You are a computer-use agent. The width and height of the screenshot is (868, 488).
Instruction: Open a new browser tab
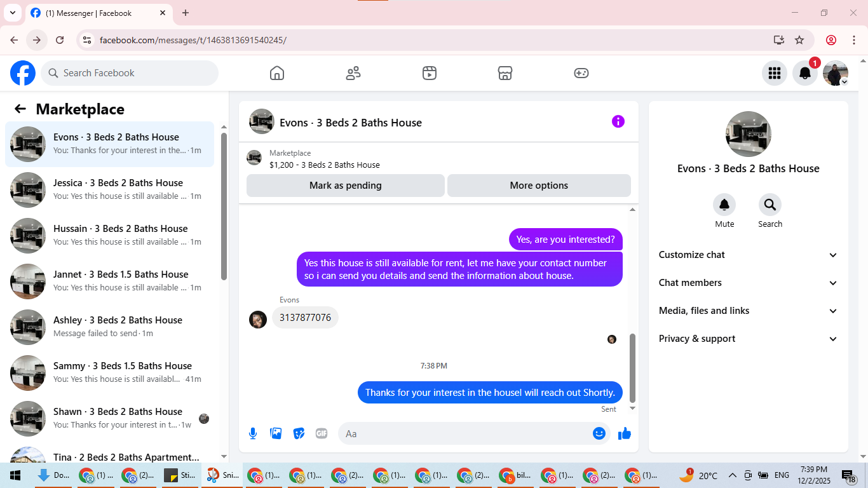tap(186, 13)
